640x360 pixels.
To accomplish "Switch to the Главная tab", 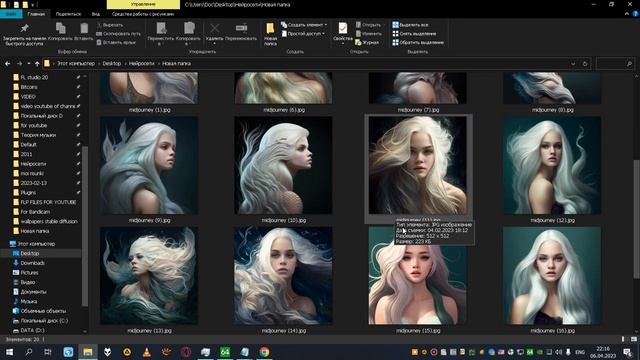I will coord(36,14).
